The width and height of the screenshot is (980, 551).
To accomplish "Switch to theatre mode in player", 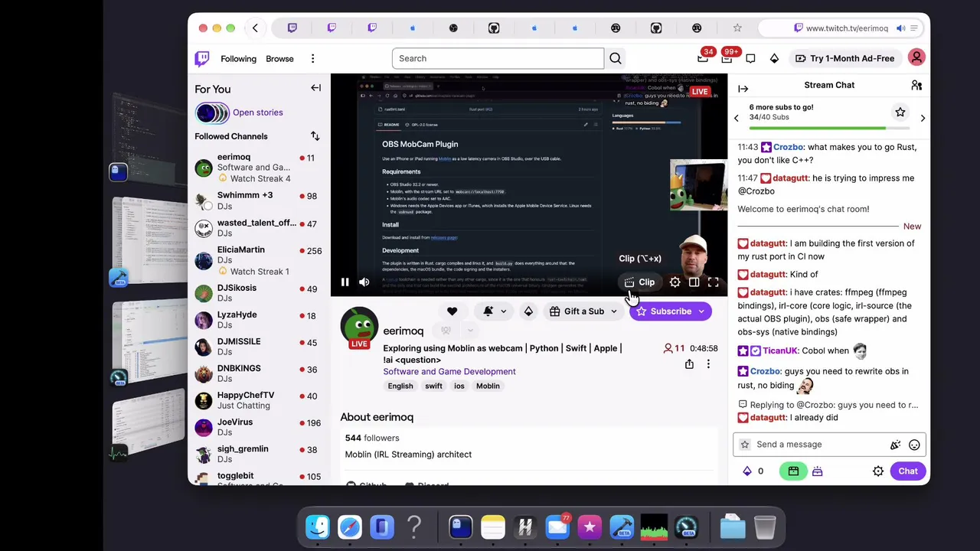I will click(x=694, y=282).
